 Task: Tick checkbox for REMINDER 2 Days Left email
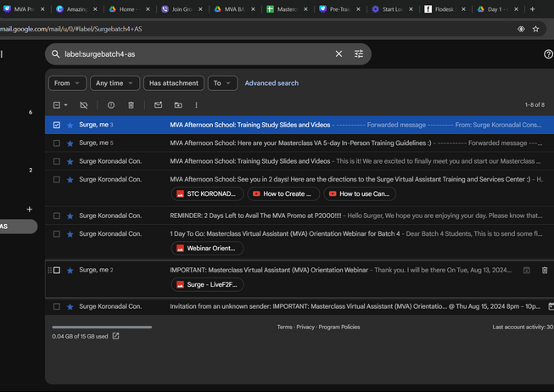[57, 216]
